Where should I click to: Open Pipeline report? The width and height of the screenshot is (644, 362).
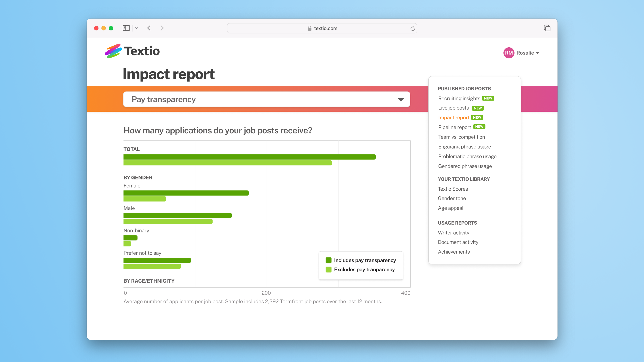(x=455, y=127)
